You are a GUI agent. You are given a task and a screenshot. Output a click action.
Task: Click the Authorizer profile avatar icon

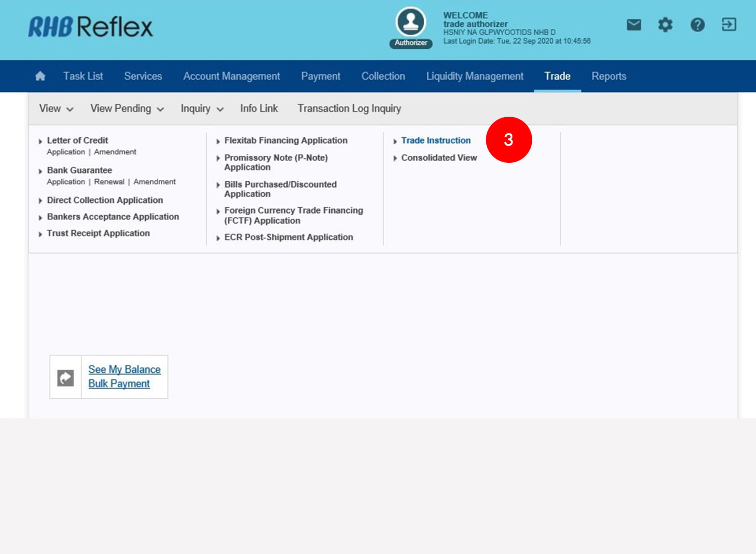point(410,22)
